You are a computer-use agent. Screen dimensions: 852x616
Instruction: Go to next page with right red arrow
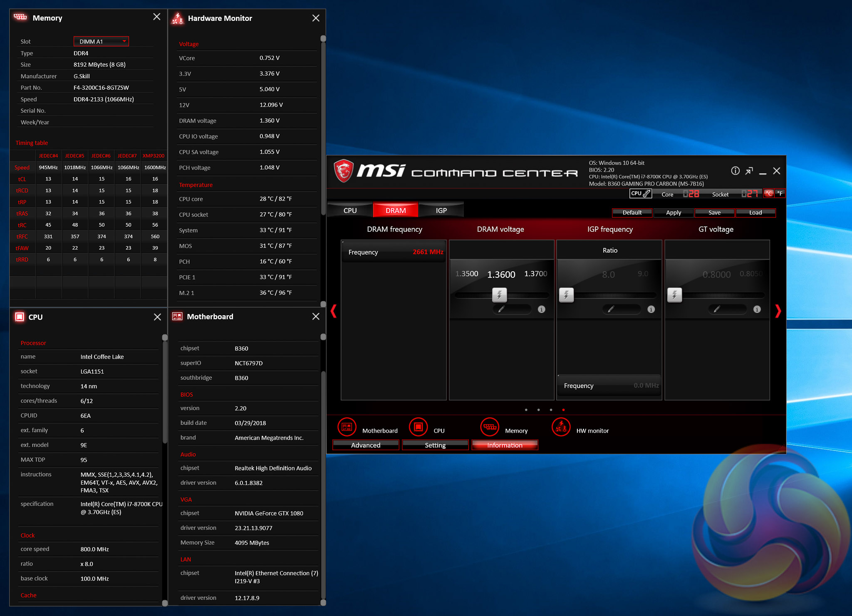click(778, 311)
